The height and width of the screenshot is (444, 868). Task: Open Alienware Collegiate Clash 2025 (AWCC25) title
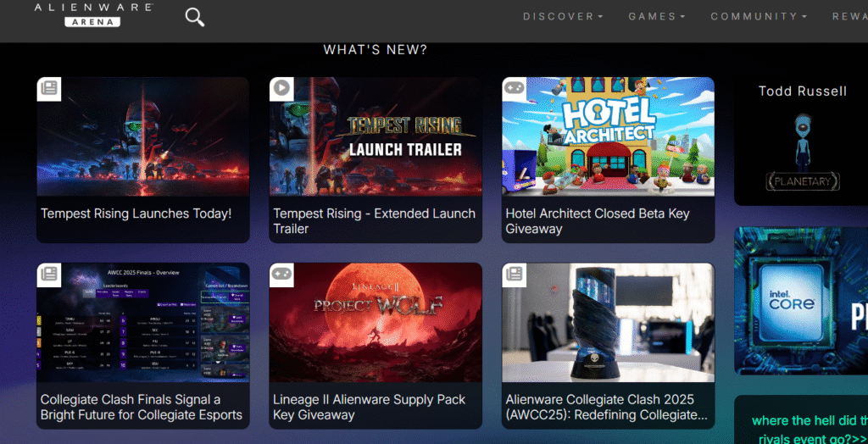(x=606, y=407)
